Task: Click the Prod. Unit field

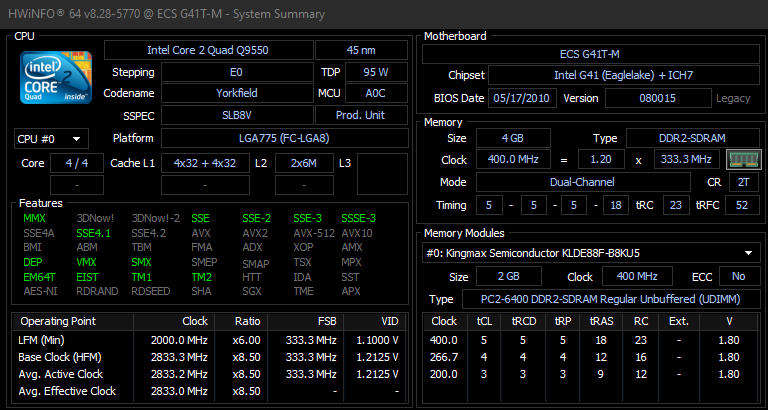Action: point(361,116)
